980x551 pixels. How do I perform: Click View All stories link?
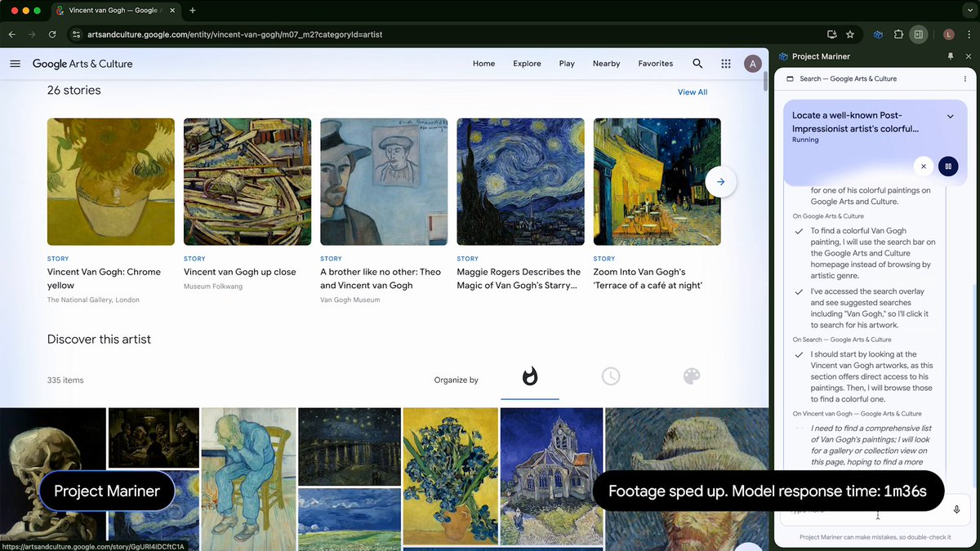pos(693,92)
